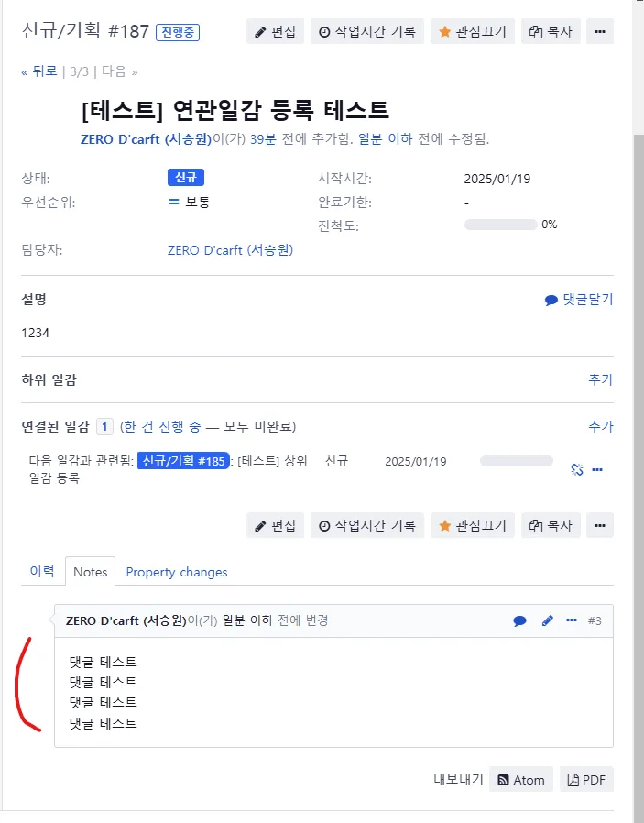The image size is (644, 823).
Task: Switch to the Property changes tab
Action: (177, 572)
